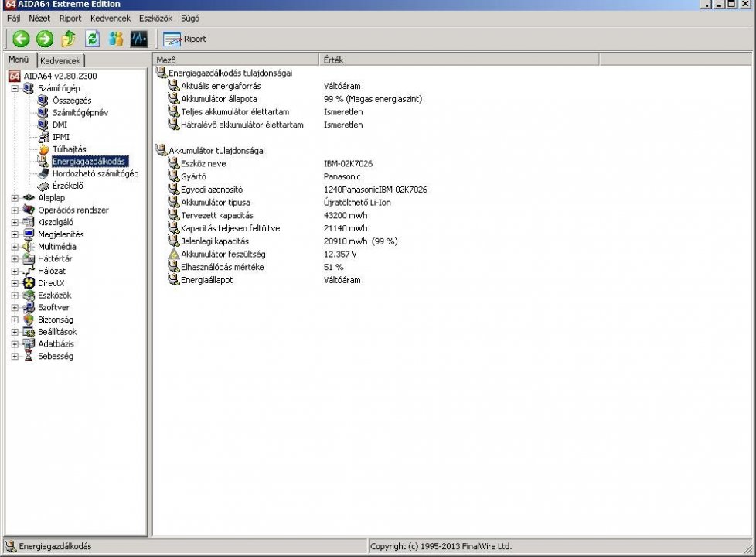Expand the Háttértár tree node
Screen dimensions: 756x557
pyautogui.click(x=15, y=258)
